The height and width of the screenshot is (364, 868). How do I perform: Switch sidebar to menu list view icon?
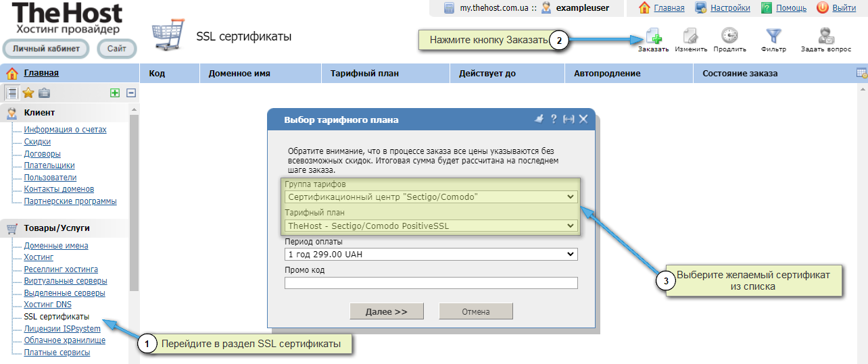(12, 93)
